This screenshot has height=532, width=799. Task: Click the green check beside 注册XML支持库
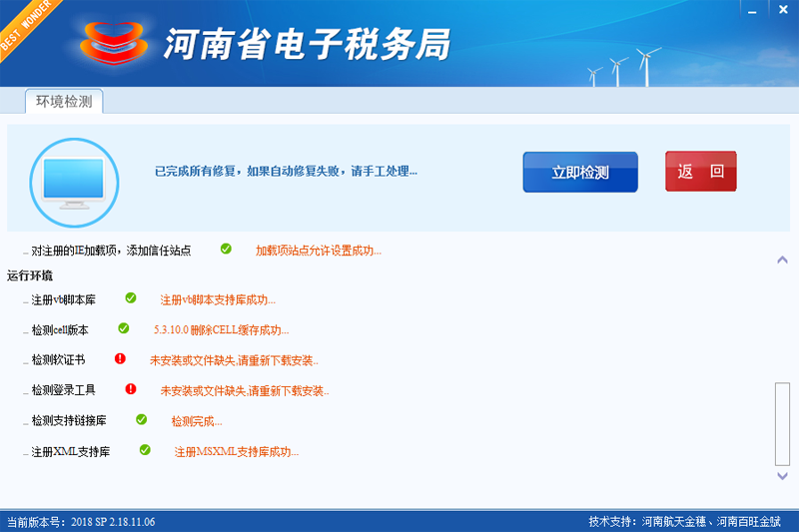145,449
